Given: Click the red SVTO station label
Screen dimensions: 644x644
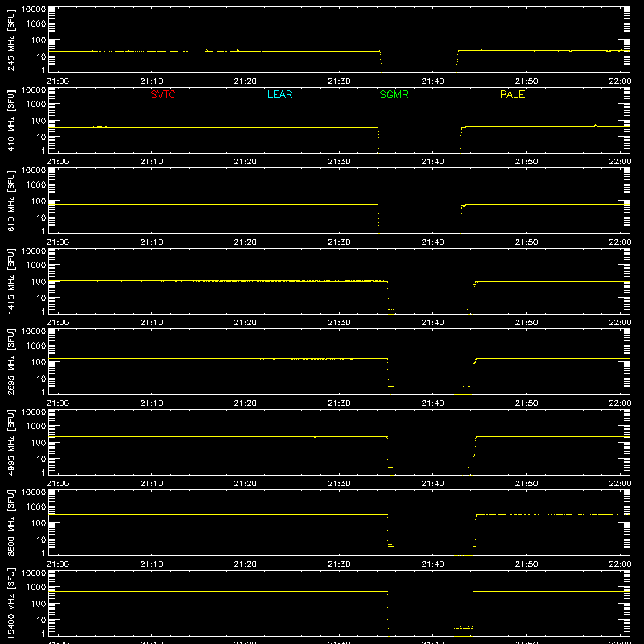Looking at the screenshot, I should click(163, 94).
